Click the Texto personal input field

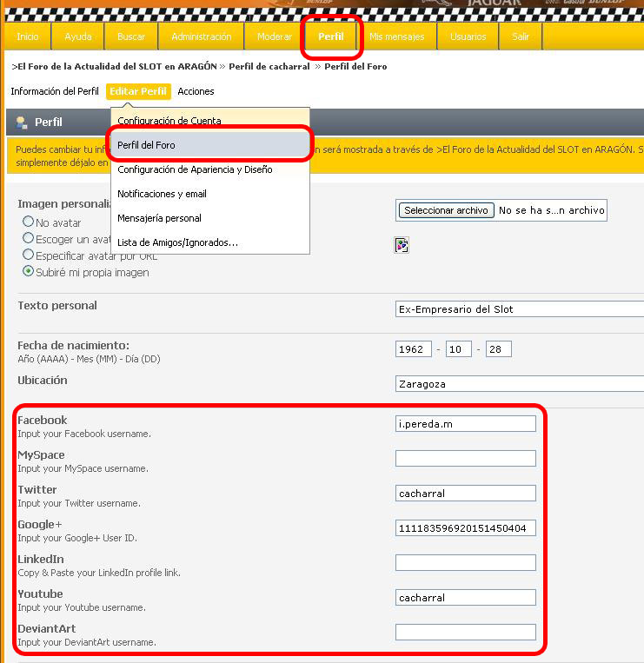[x=520, y=309]
